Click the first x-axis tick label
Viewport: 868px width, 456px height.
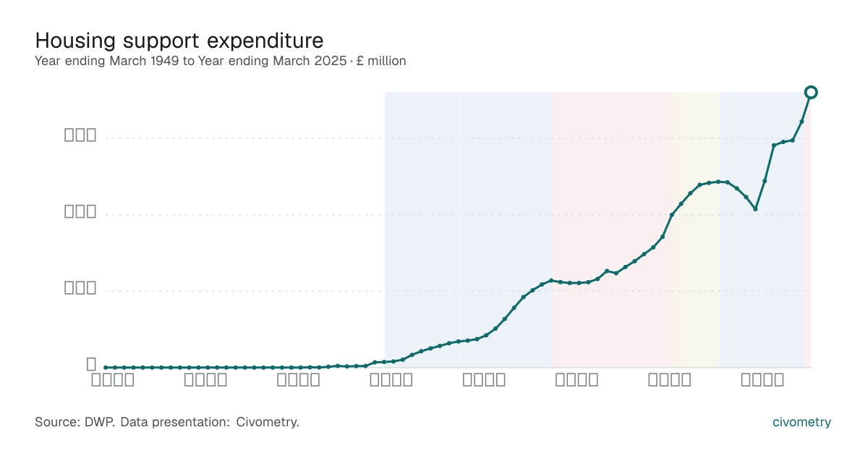tap(112, 379)
